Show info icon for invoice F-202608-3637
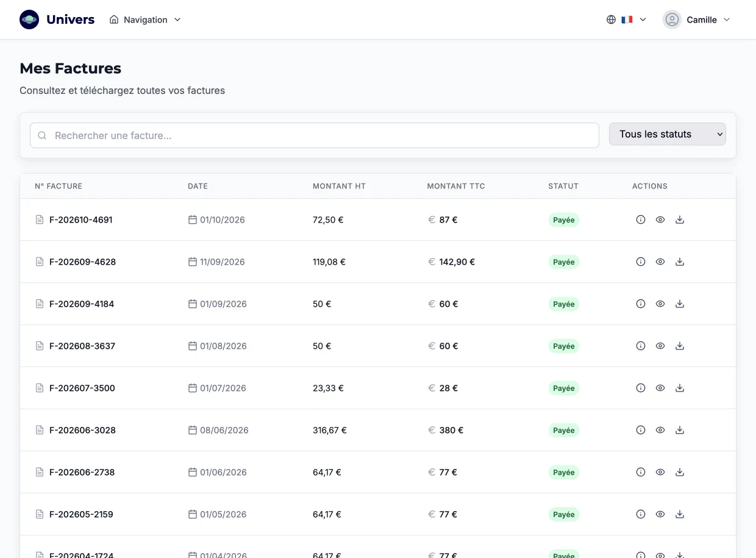 (641, 346)
